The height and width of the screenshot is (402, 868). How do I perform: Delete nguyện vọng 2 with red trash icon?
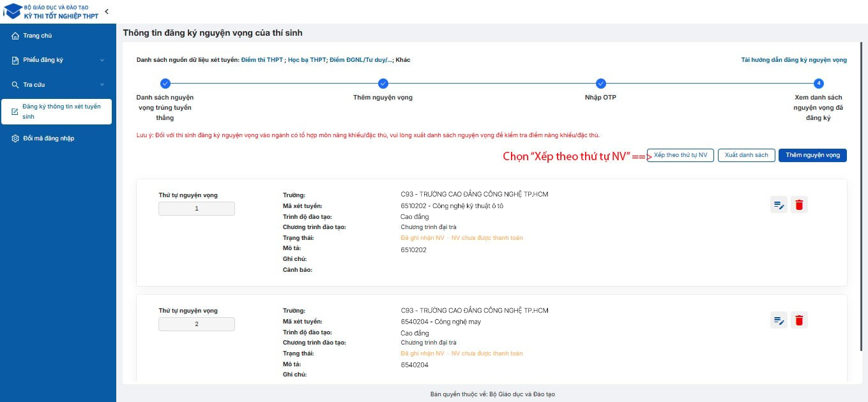(x=800, y=320)
